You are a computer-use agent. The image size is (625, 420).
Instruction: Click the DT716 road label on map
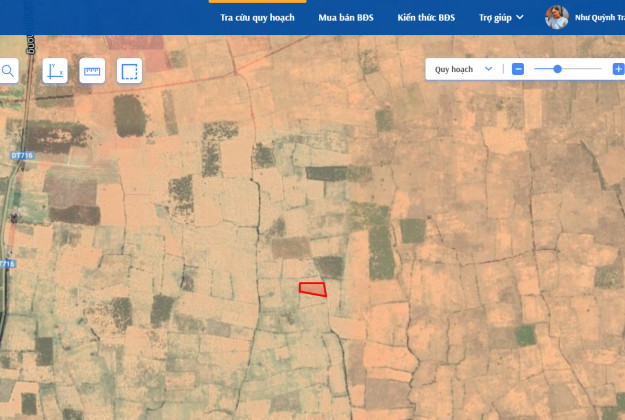(x=20, y=156)
